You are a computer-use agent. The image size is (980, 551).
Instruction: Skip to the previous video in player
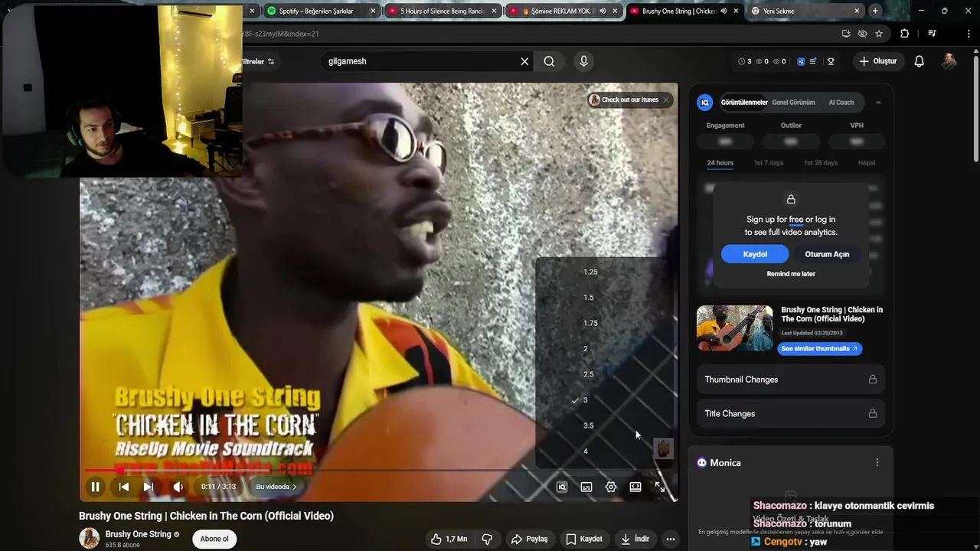(124, 487)
